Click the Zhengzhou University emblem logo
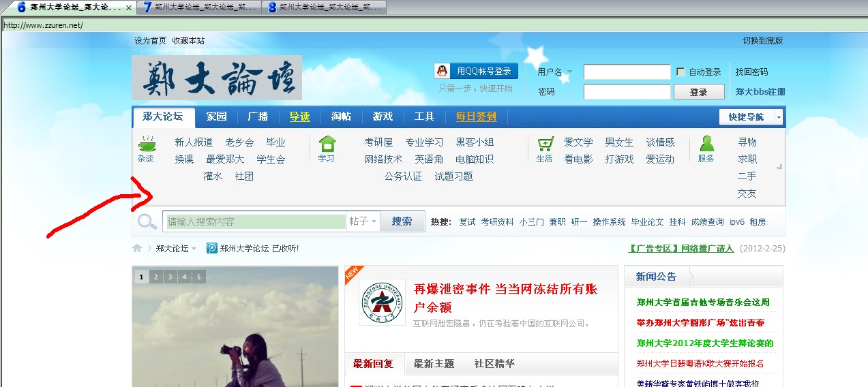868x387 pixels. point(382,302)
